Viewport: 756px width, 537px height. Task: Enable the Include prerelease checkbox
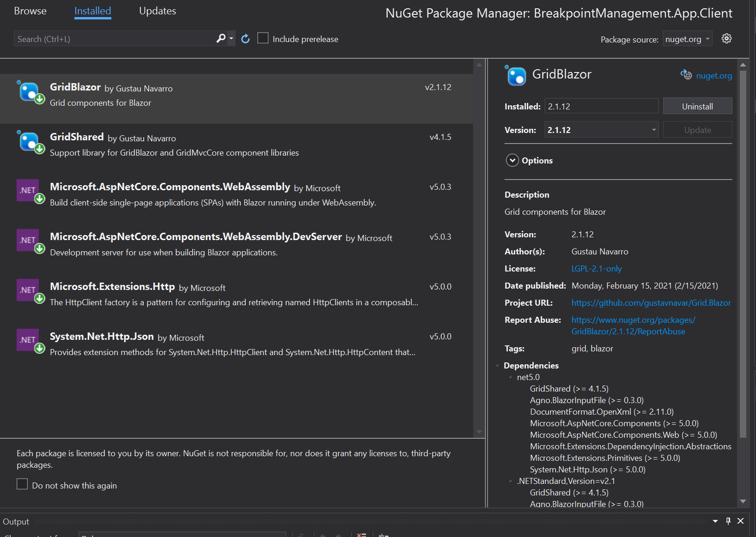263,38
